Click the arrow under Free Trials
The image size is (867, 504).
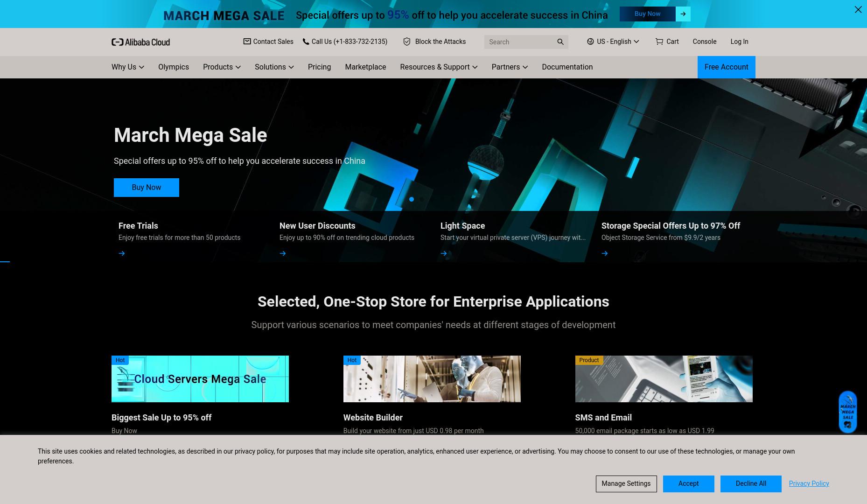122,253
